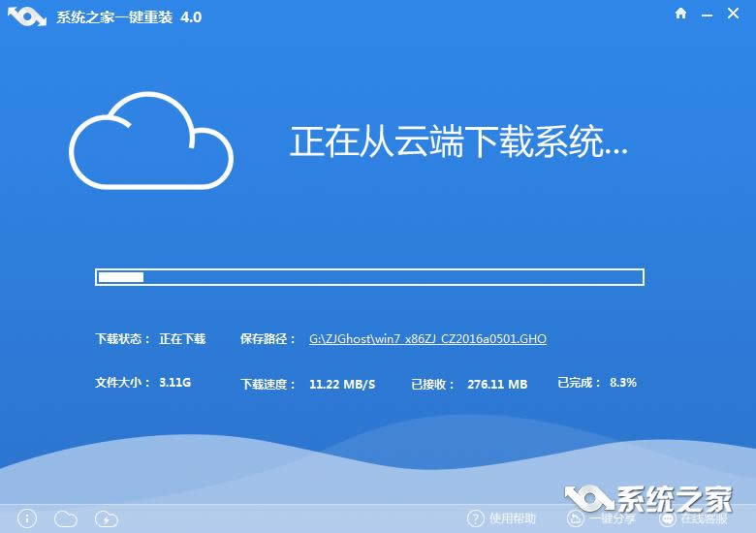Click the cloud lightning icon in bottom bar
Viewport: 756px width, 533px height.
coord(106,519)
